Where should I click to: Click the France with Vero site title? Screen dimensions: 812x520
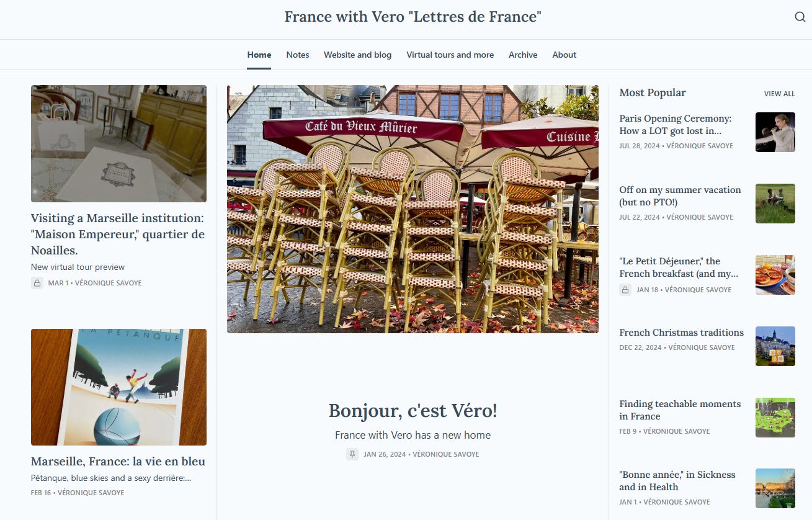[413, 17]
